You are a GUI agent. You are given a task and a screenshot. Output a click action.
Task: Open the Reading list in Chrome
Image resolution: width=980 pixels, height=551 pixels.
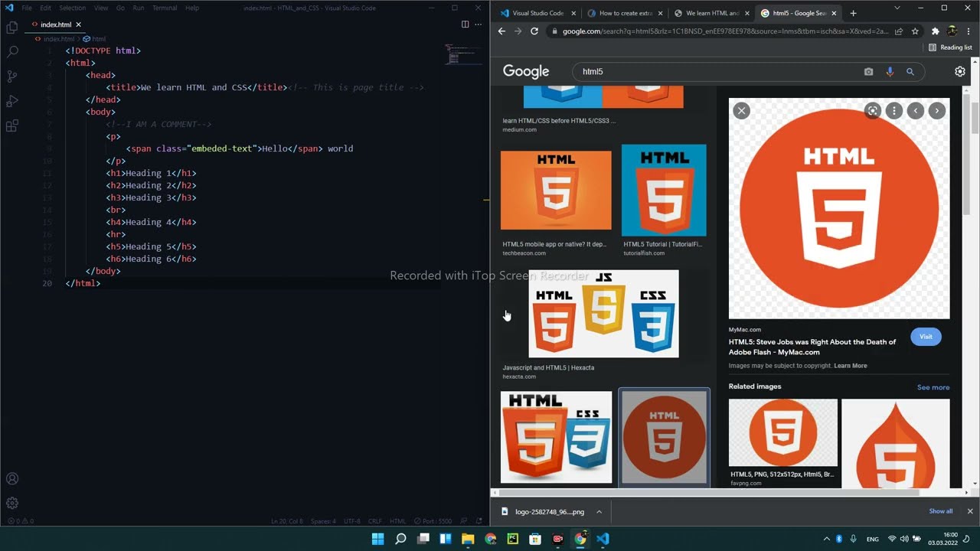(x=950, y=47)
